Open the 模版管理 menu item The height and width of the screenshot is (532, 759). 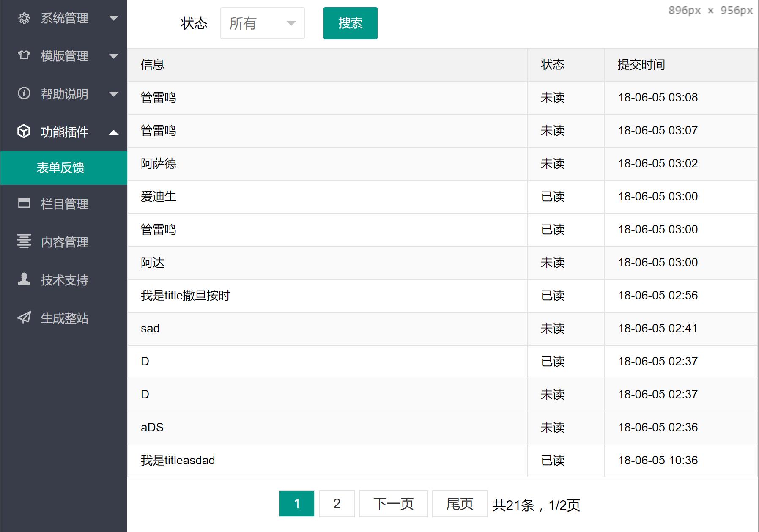pos(64,56)
